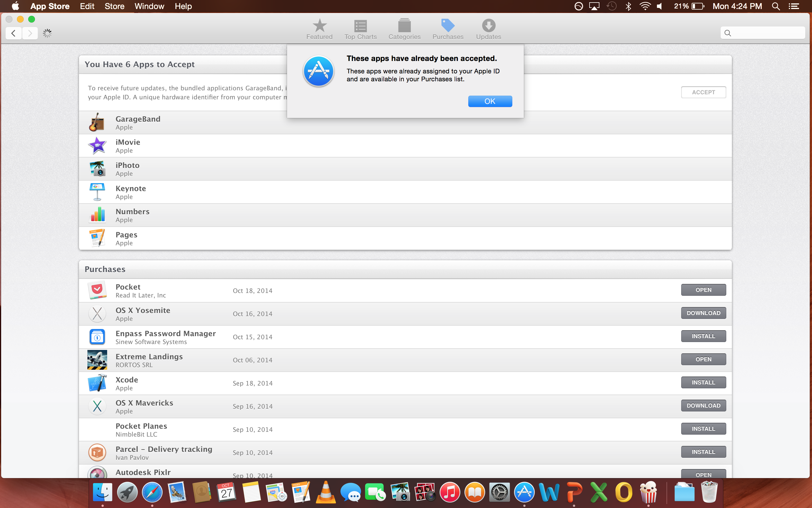Viewport: 812px width, 508px height.
Task: Open Trash in the Dock
Action: tap(709, 492)
